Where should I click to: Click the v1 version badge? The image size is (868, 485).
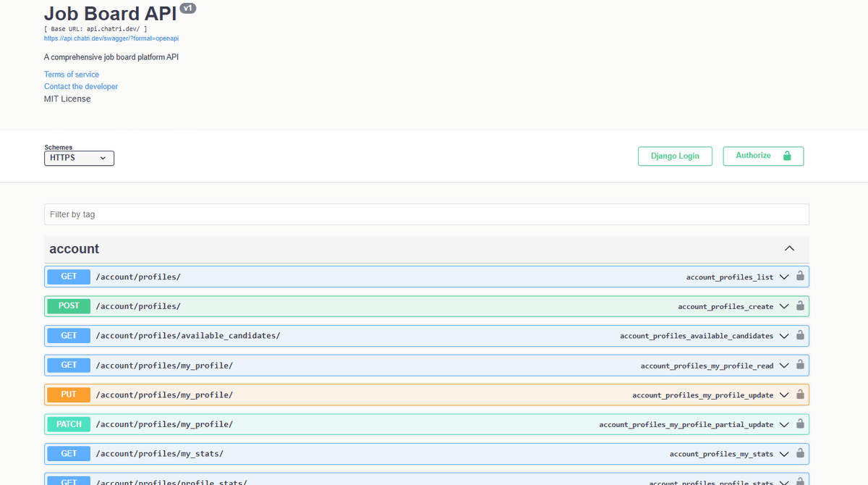(188, 9)
